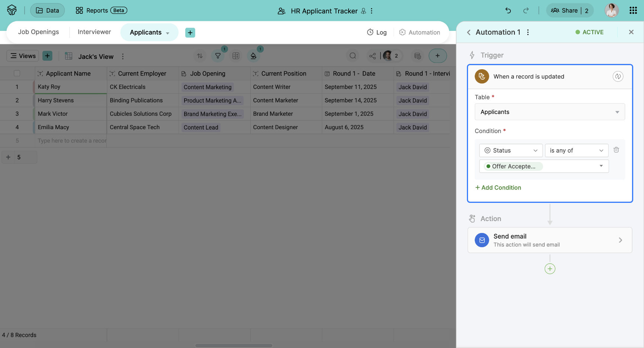644x348 pixels.
Task: Delete condition using trash icon
Action: [616, 150]
